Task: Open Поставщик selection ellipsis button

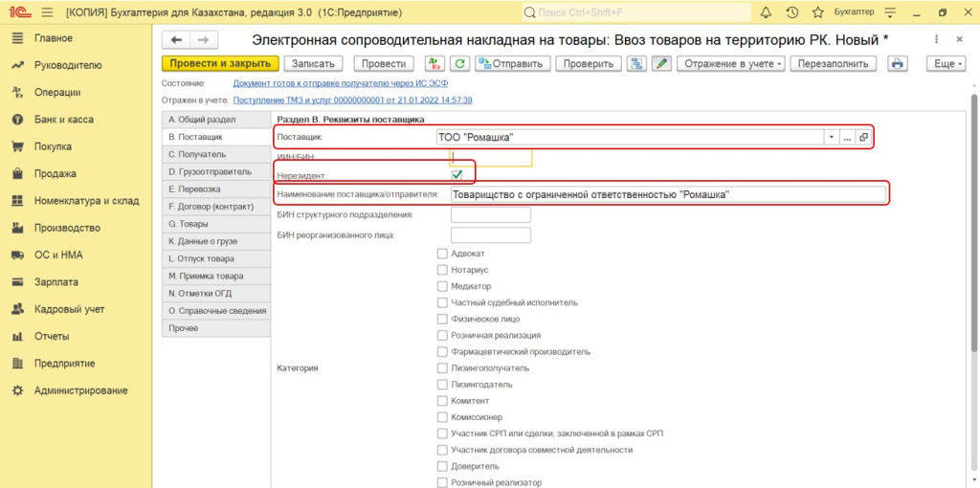Action: (848, 138)
